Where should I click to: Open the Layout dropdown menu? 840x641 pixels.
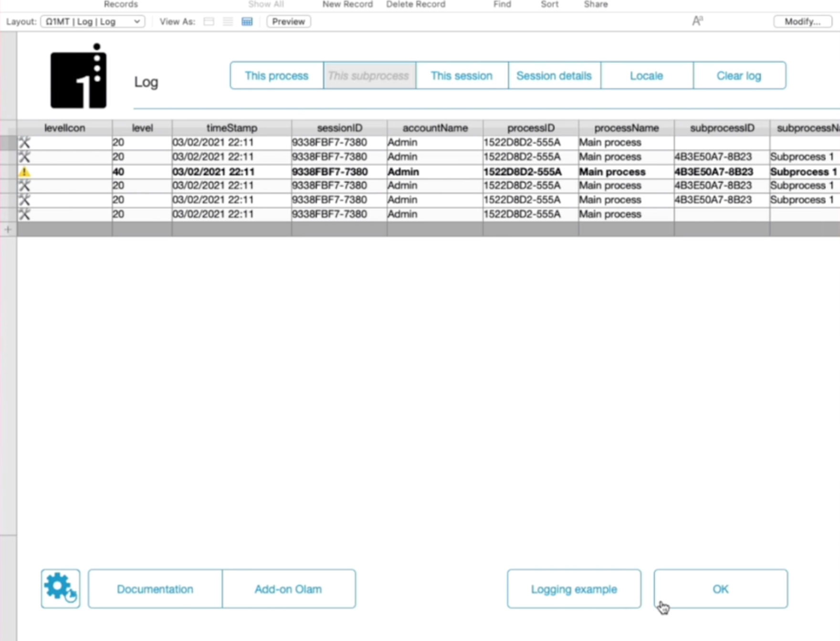[93, 21]
